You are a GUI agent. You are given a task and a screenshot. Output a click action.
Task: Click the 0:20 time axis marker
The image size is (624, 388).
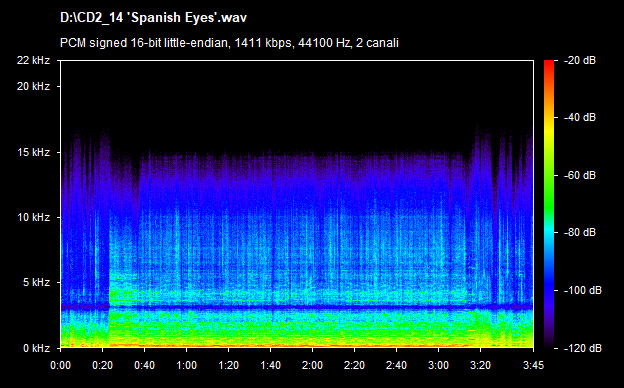pyautogui.click(x=103, y=365)
